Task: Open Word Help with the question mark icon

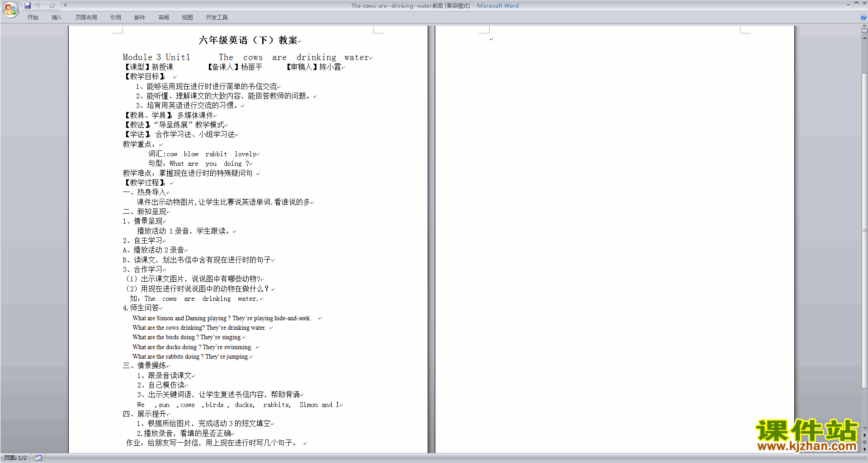Action: point(863,18)
